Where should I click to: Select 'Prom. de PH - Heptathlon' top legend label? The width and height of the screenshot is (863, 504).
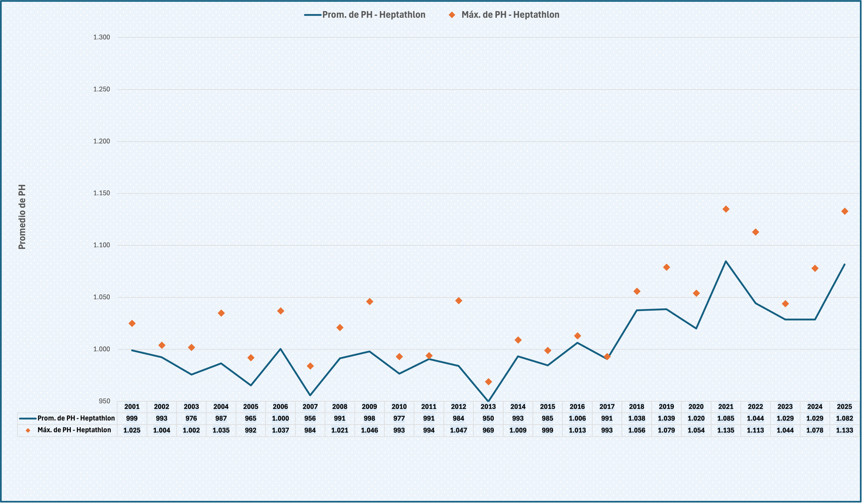click(x=374, y=15)
